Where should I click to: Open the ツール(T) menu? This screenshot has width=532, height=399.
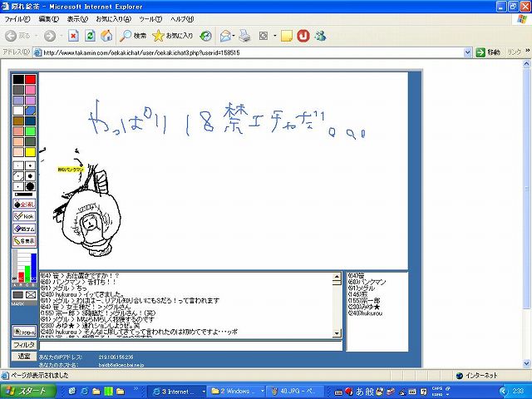[150, 19]
